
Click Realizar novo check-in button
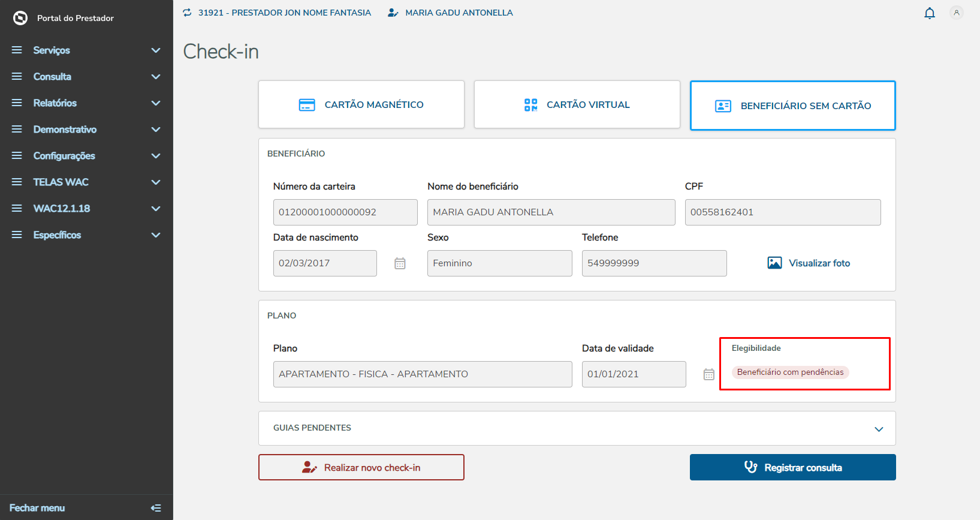tap(361, 467)
